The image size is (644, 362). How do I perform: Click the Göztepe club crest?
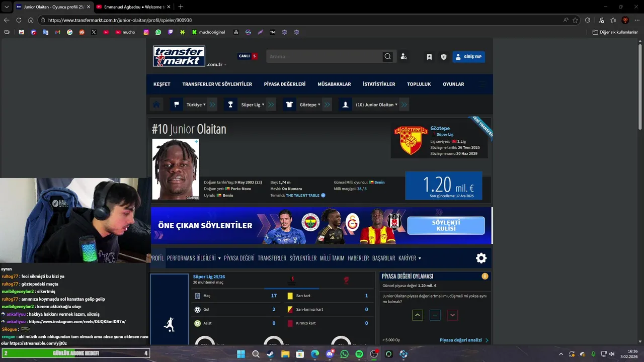click(x=411, y=140)
